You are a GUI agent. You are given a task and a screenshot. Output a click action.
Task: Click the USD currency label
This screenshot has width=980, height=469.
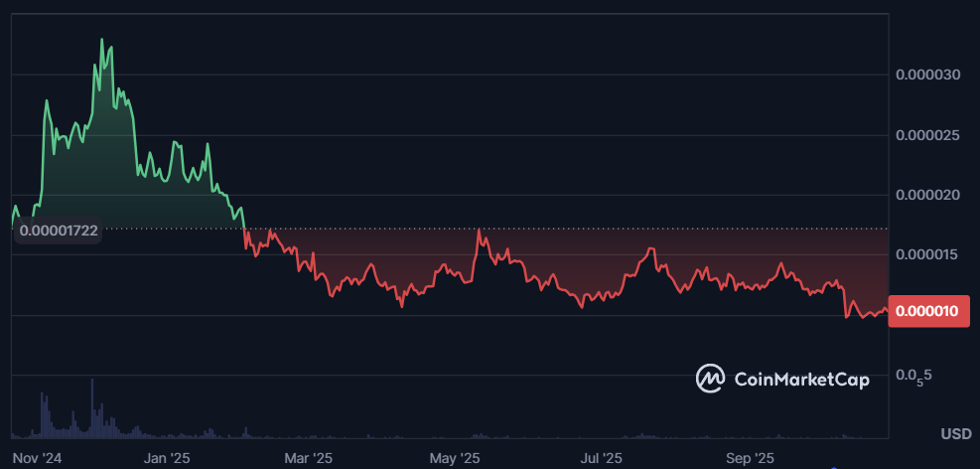pyautogui.click(x=955, y=434)
